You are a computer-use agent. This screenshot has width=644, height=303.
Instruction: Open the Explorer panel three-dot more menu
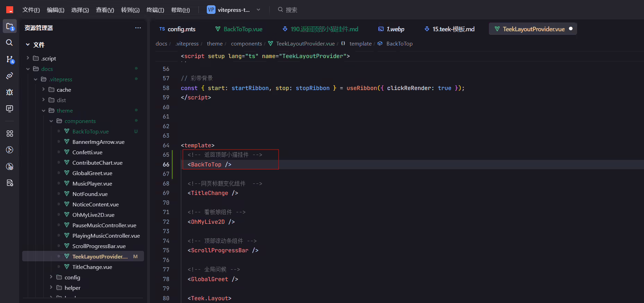tap(138, 28)
